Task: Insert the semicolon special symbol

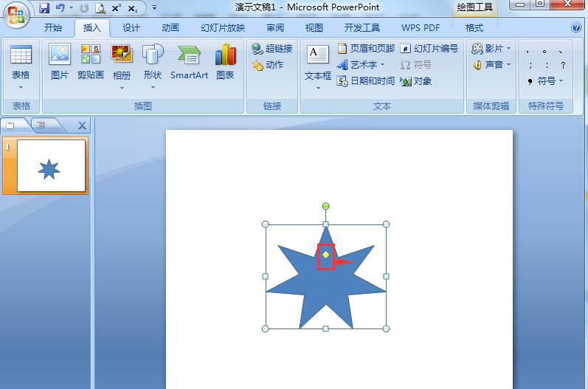Action: [530, 65]
